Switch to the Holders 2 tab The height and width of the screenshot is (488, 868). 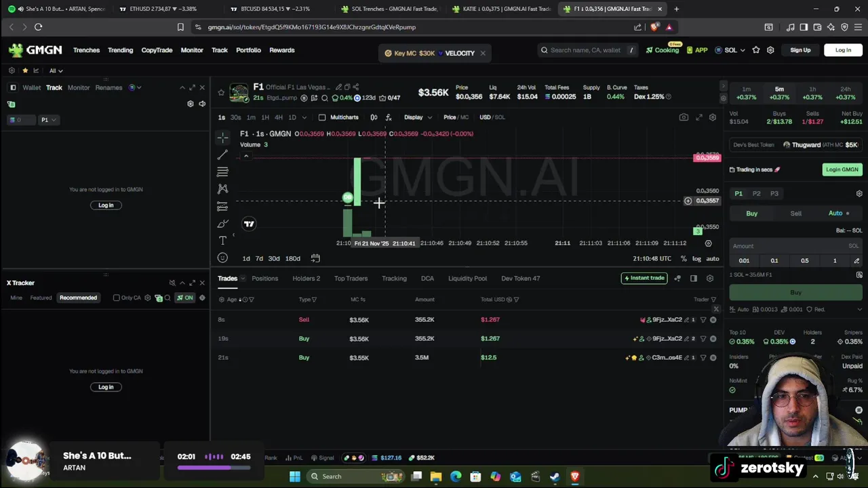coord(306,279)
